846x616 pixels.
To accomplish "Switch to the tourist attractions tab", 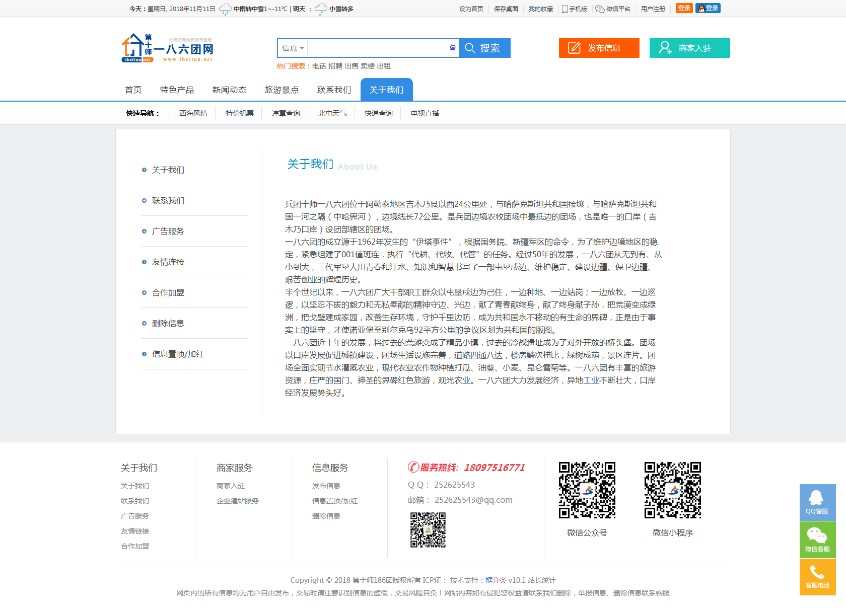I will tap(281, 90).
